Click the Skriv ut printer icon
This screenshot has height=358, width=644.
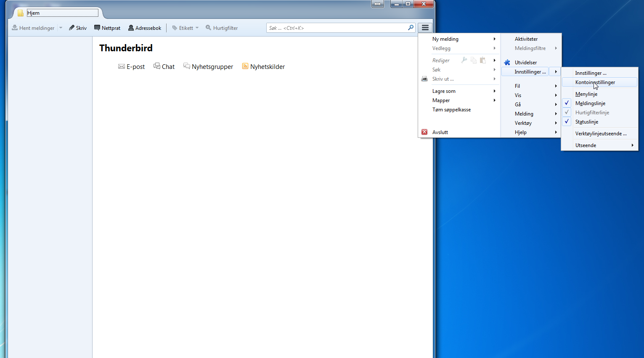[x=424, y=79]
